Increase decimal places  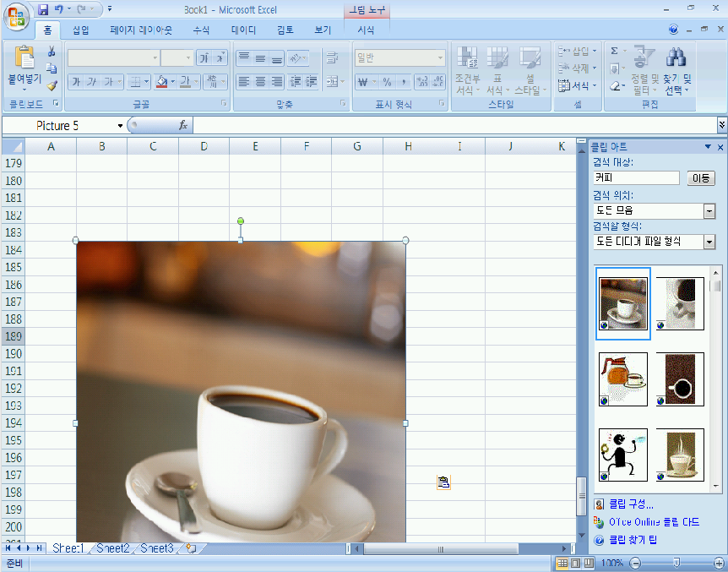point(421,82)
